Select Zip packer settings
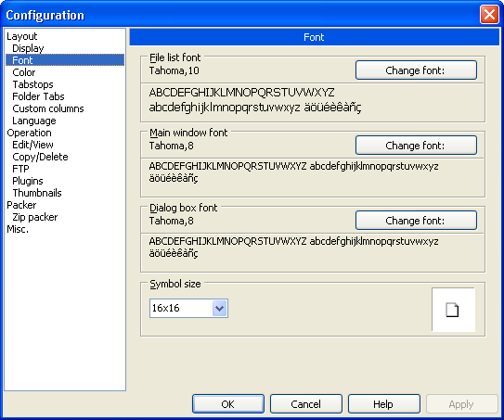 click(x=34, y=217)
